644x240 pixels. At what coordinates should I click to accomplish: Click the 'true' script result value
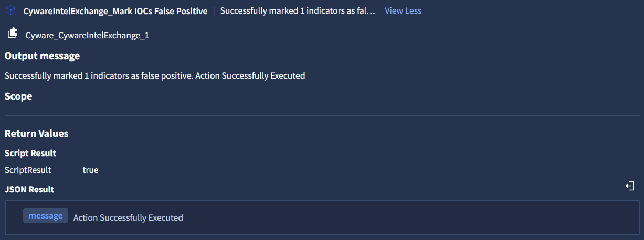[90, 170]
